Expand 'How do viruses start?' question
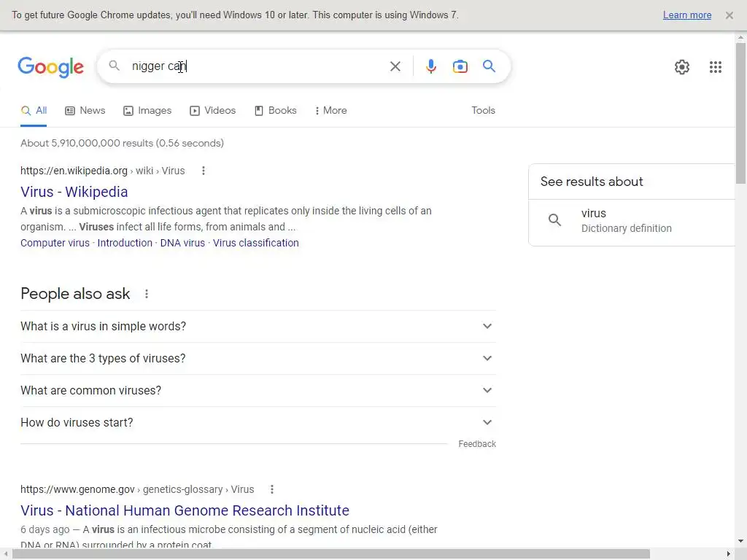This screenshot has height=560, width=747. (x=258, y=422)
